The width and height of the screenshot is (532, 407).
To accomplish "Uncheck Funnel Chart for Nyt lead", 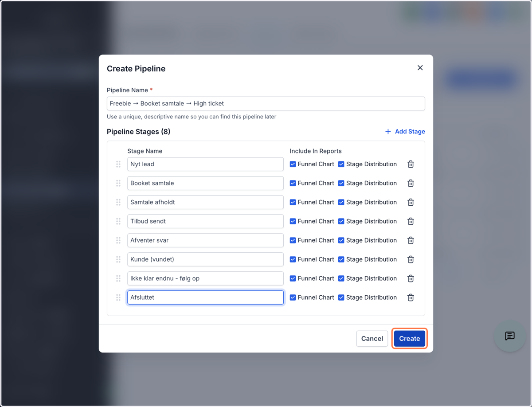I will (x=293, y=164).
